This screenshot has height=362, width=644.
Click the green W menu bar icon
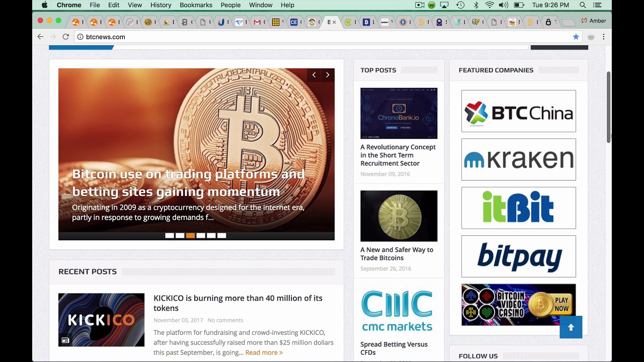[432, 5]
